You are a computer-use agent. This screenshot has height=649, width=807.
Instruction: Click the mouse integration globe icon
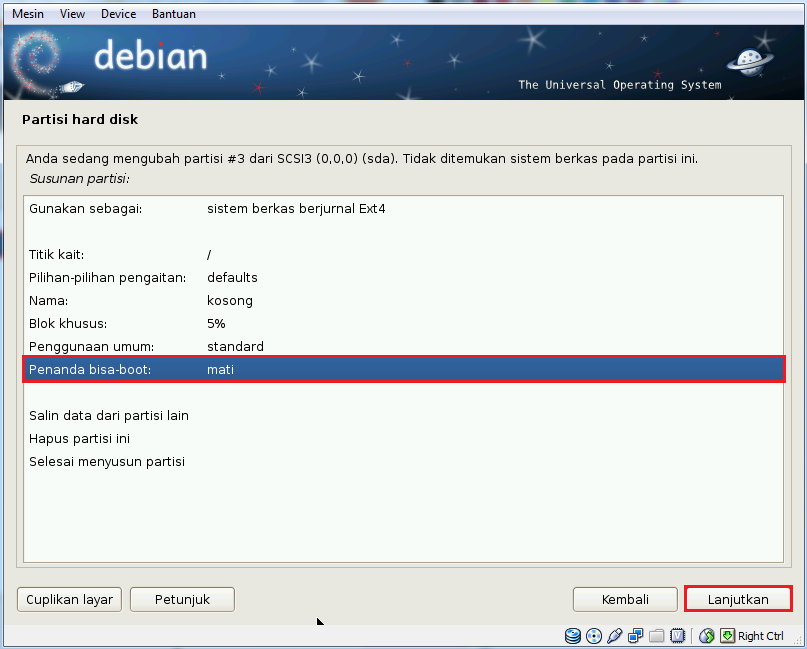click(707, 636)
